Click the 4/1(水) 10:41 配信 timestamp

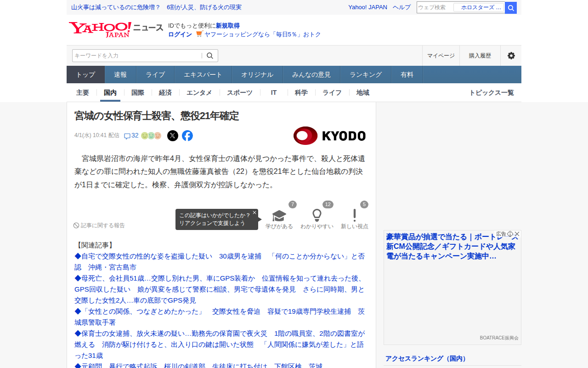(x=97, y=136)
